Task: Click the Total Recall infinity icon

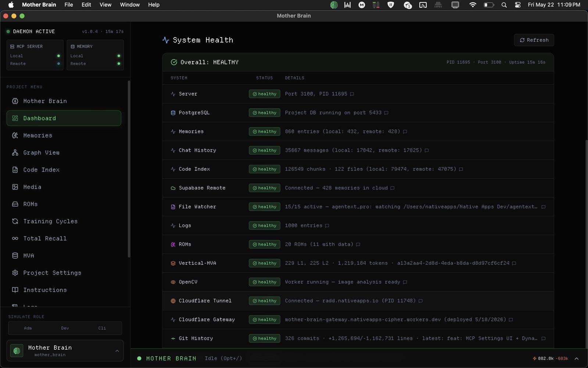Action: (x=15, y=238)
